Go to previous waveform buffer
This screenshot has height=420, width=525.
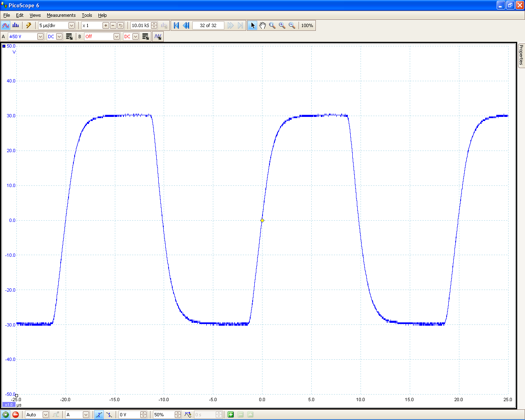186,25
